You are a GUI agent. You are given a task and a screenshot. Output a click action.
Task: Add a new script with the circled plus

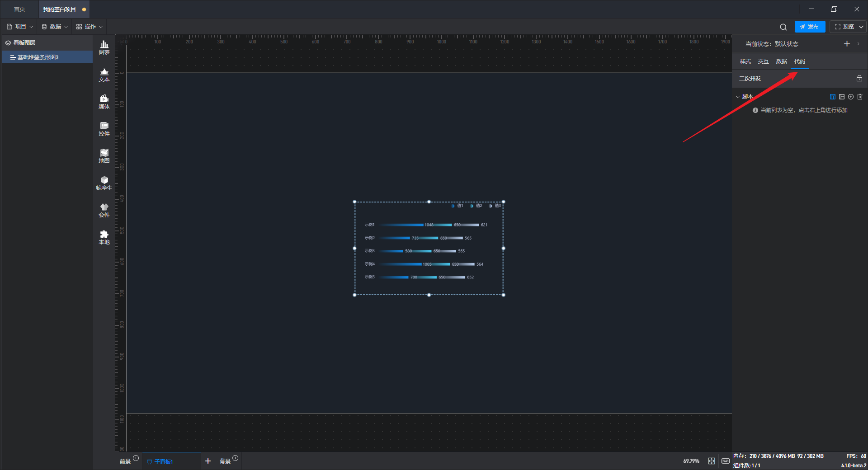coord(851,97)
